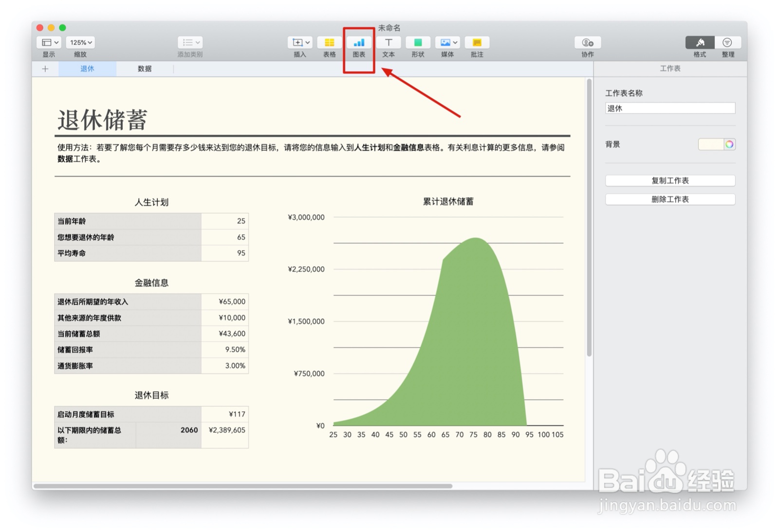
Task: Click the 显示 (View) toolbar icon
Action: click(48, 42)
